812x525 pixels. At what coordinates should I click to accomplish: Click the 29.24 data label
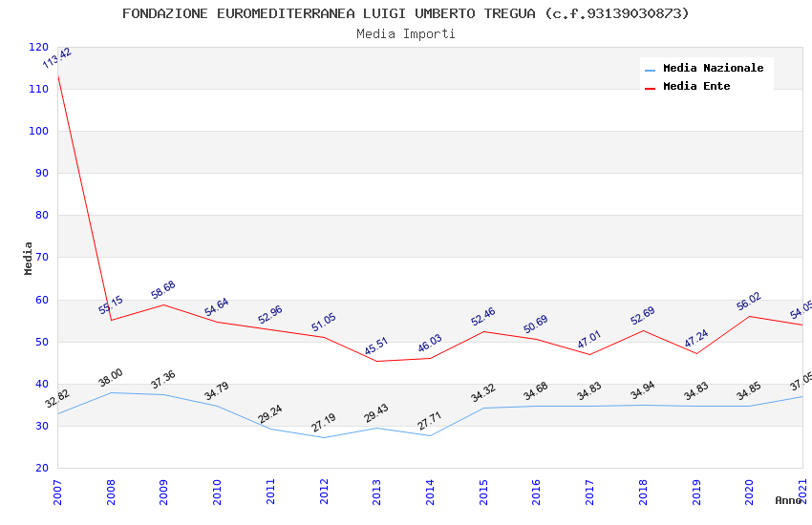pos(269,414)
